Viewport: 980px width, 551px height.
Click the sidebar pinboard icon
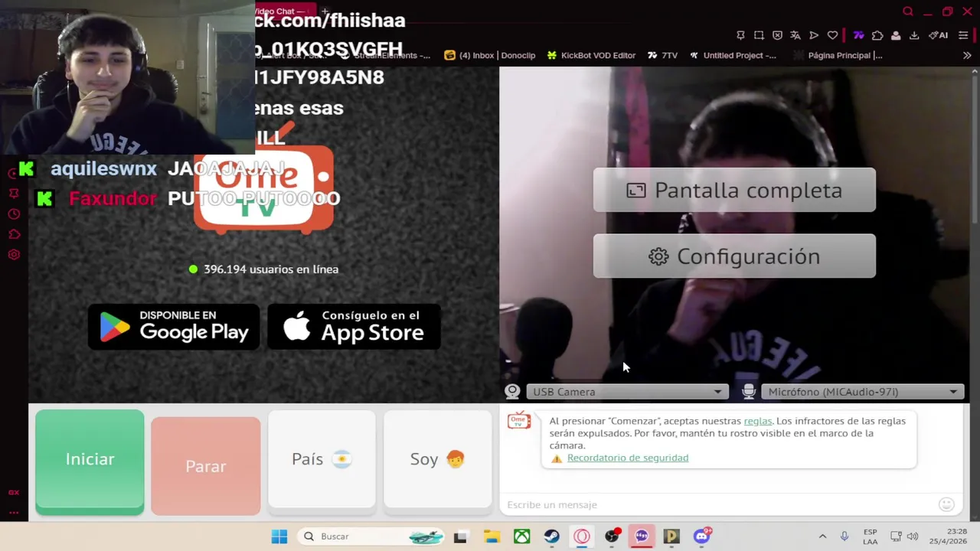pyautogui.click(x=14, y=194)
